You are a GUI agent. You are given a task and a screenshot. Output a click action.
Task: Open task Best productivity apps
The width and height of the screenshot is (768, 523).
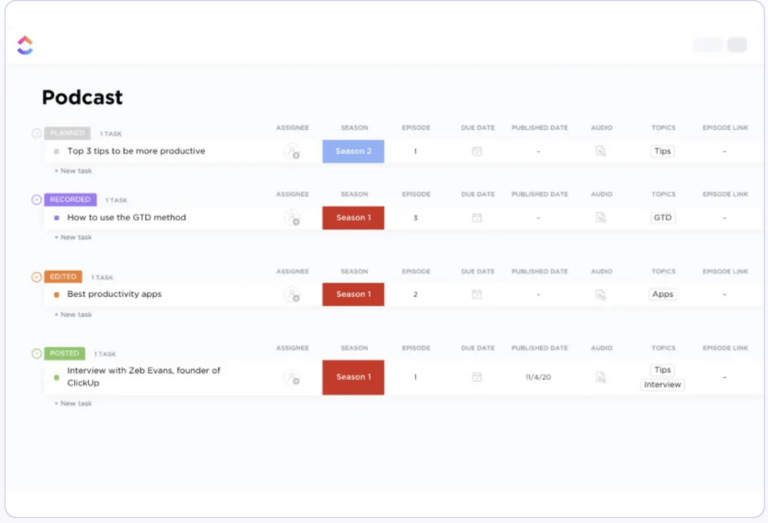(x=114, y=294)
